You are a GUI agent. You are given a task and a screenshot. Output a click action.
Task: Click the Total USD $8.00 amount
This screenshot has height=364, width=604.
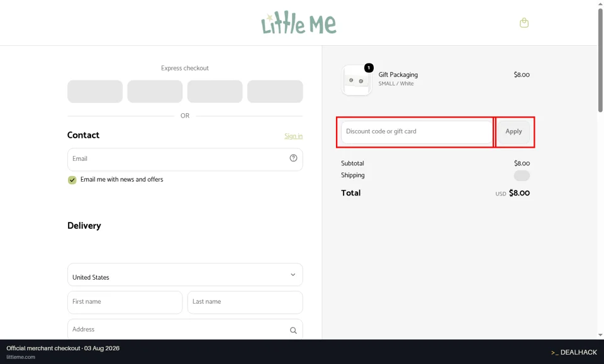point(512,193)
